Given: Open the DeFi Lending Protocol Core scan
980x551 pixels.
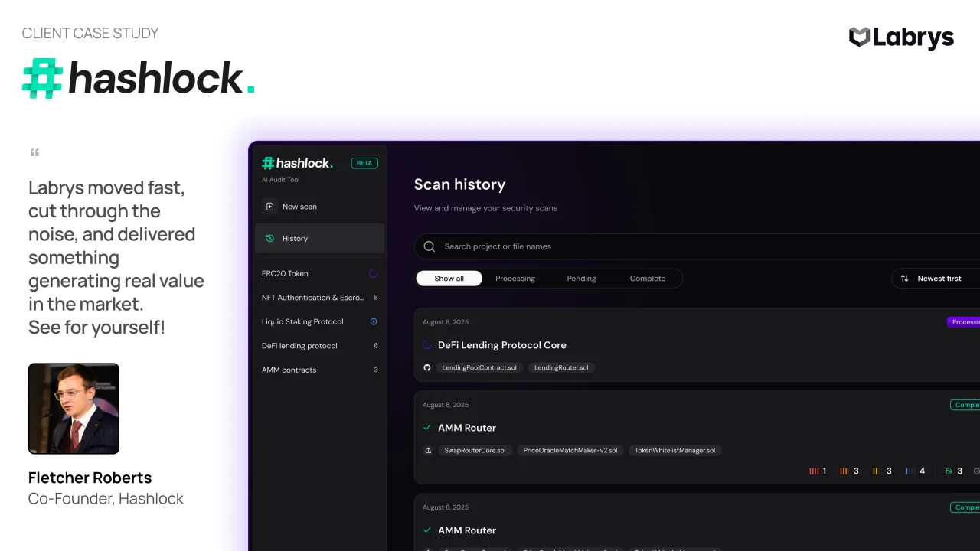Looking at the screenshot, I should point(502,345).
